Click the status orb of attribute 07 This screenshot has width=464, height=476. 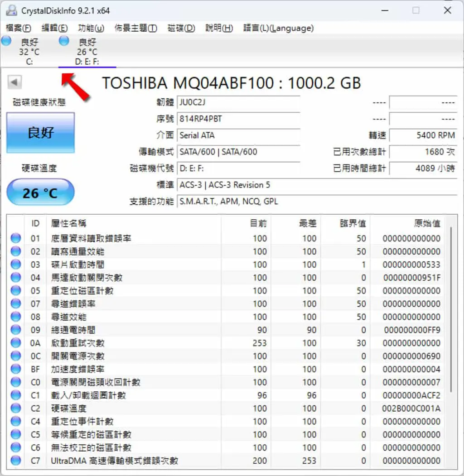point(16,303)
